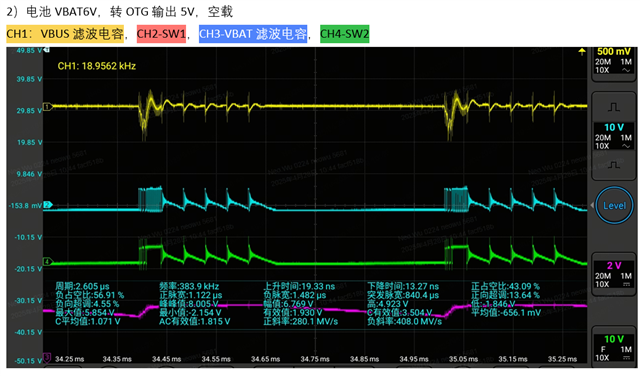Click the 9.846 V vertical axis label
This screenshot has width=640, height=376.
(29, 174)
